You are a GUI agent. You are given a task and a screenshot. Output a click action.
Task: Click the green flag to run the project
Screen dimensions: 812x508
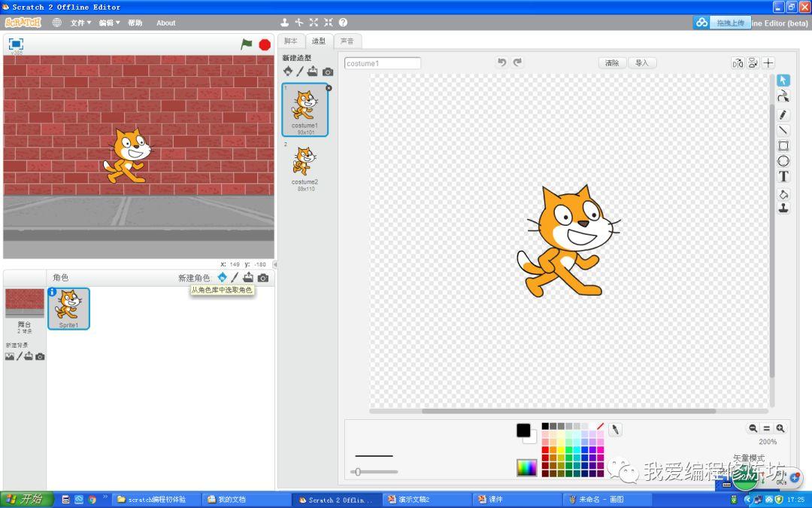pos(247,44)
